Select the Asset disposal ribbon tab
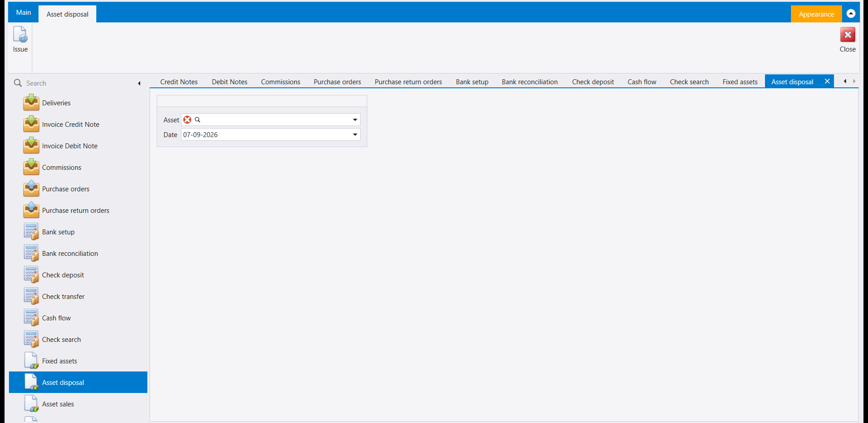Screen dimensions: 868x423 pos(68,14)
